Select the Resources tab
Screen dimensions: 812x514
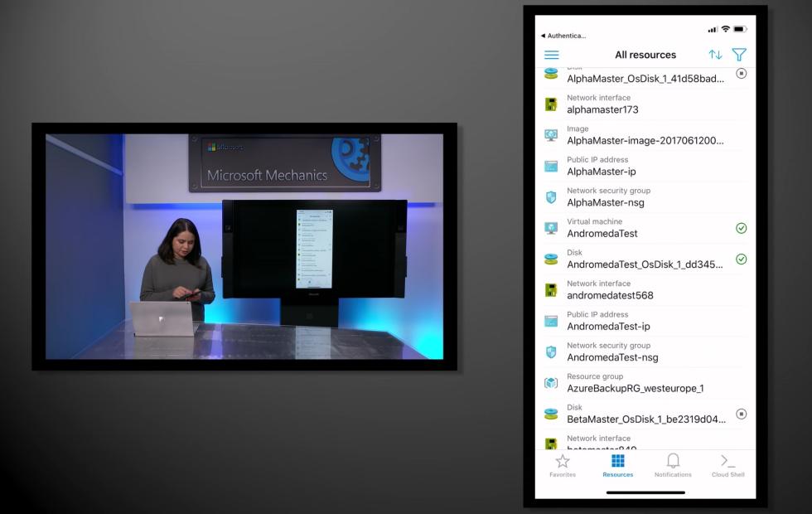[617, 465]
